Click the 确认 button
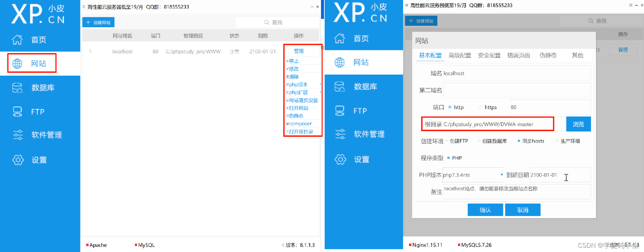This screenshot has width=644, height=252. pos(485,210)
